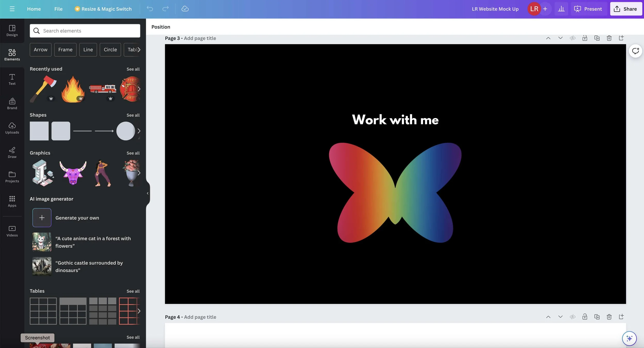The width and height of the screenshot is (644, 348).
Task: Delete Page 3 with trash icon
Action: [x=609, y=38]
